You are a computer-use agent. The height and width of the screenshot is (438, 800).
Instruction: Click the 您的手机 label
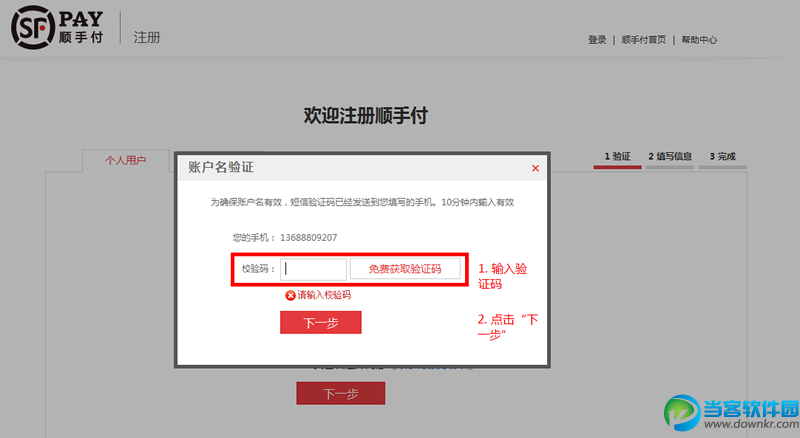pos(254,237)
